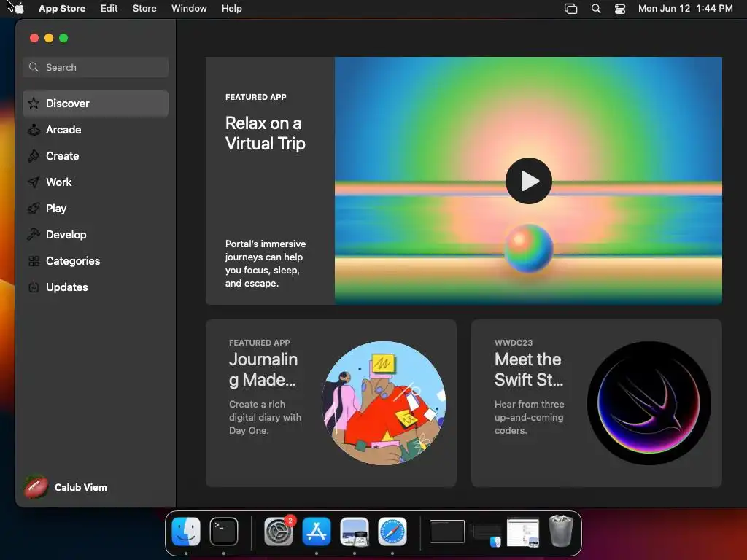
Task: Click the Develop hammer icon
Action: (34, 234)
